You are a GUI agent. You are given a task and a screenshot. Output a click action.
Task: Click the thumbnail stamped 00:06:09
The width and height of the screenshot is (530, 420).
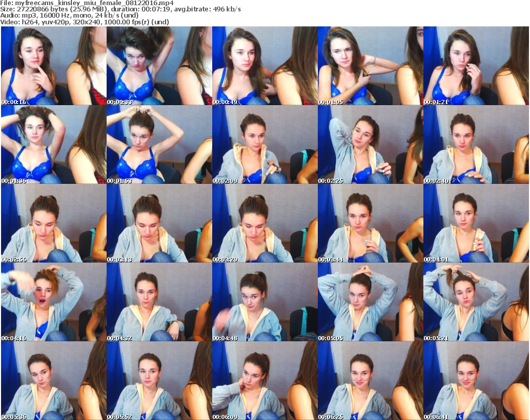point(264,381)
